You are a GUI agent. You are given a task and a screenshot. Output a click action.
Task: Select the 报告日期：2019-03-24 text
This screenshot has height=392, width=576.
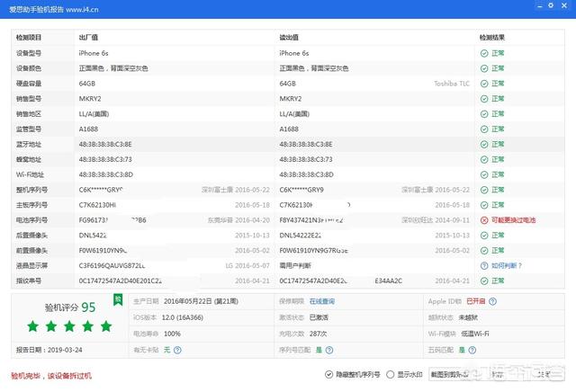(x=49, y=350)
